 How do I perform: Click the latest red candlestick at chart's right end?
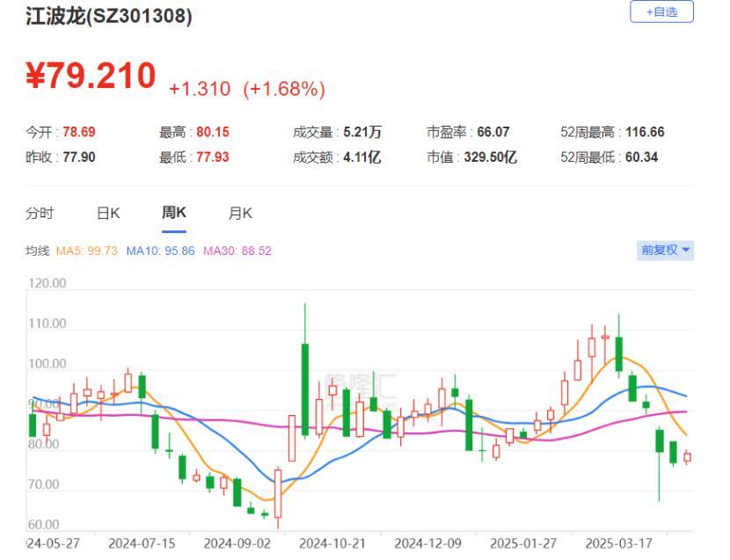(x=687, y=457)
